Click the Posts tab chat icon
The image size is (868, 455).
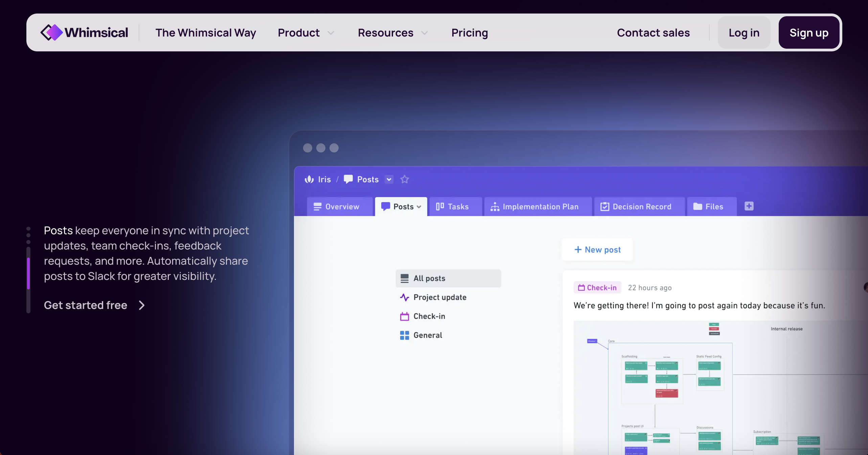(386, 207)
